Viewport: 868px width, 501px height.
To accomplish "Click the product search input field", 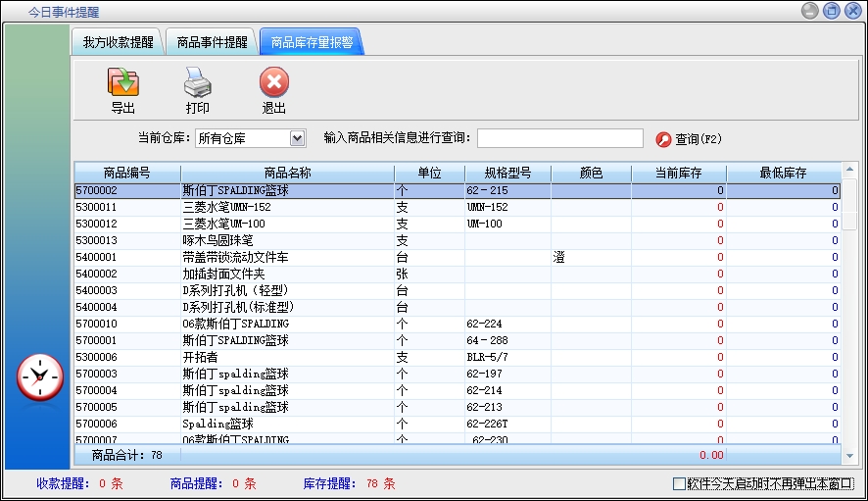I will pyautogui.click(x=559, y=138).
